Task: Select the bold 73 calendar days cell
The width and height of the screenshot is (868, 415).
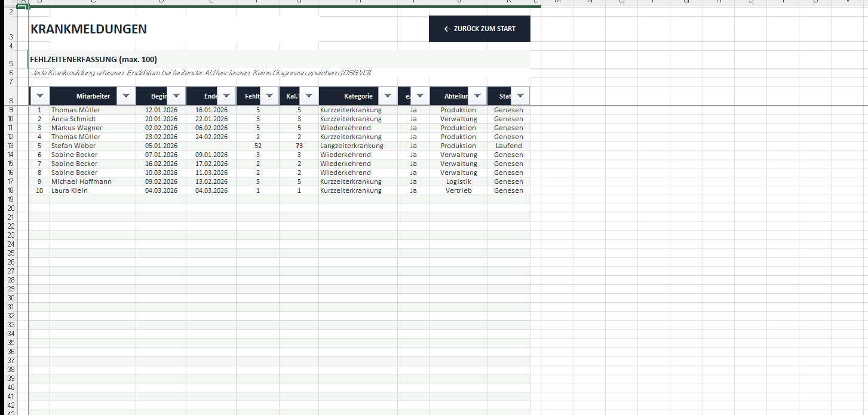Action: click(x=299, y=146)
